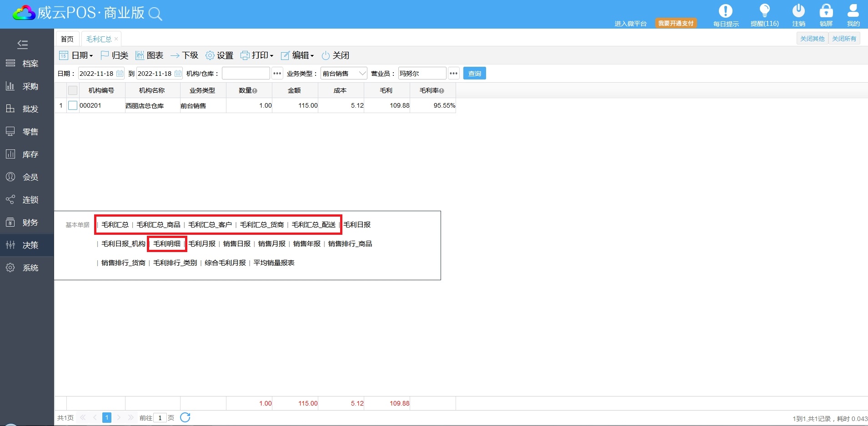868x426 pixels.
Task: Toggle the select-all header checkbox
Action: pyautogui.click(x=73, y=90)
